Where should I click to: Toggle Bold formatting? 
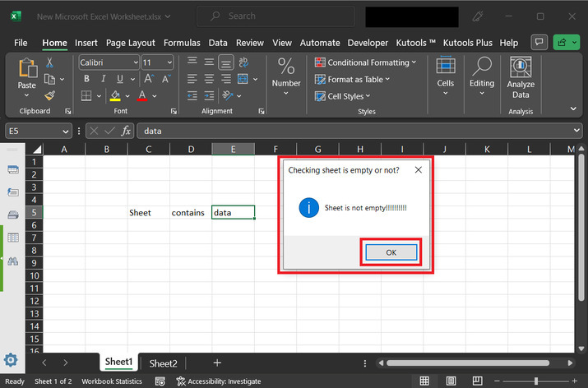(x=86, y=79)
